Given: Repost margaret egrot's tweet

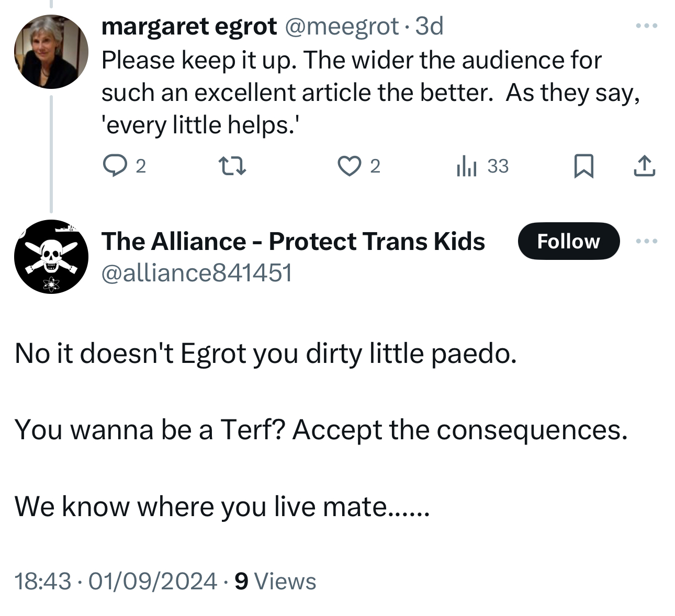Looking at the screenshot, I should tap(232, 166).
